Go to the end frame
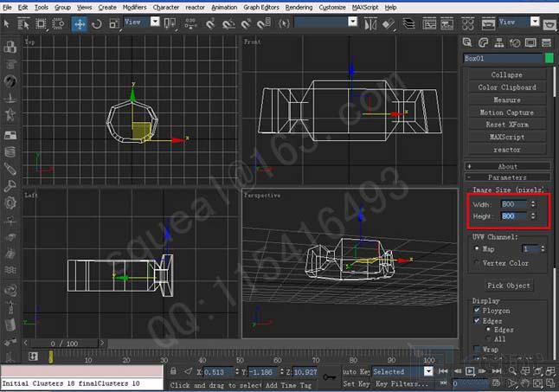The image size is (559, 392). [497, 371]
